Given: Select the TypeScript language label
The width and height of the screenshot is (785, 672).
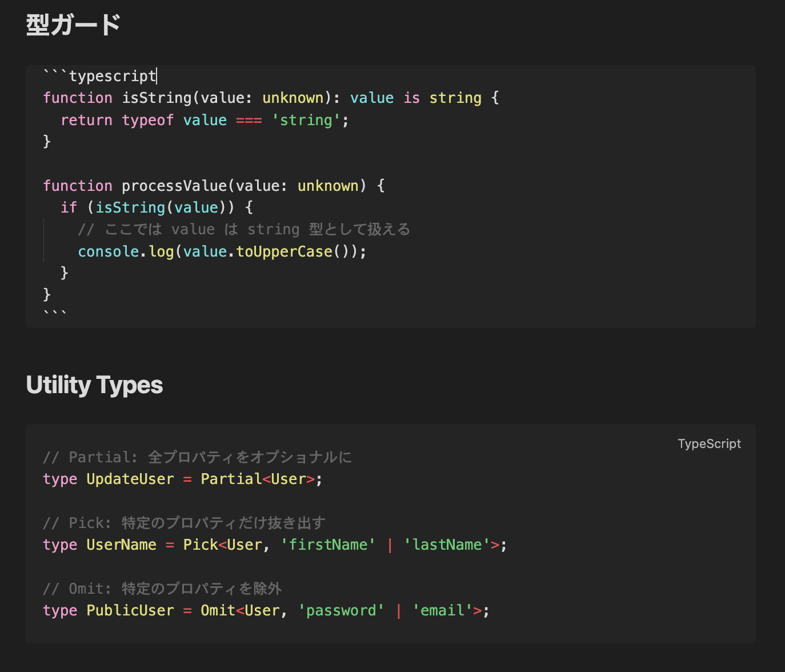Looking at the screenshot, I should tap(708, 443).
